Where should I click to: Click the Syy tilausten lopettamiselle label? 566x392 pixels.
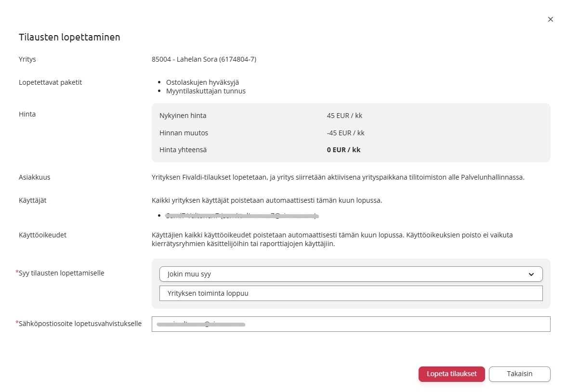pos(61,273)
